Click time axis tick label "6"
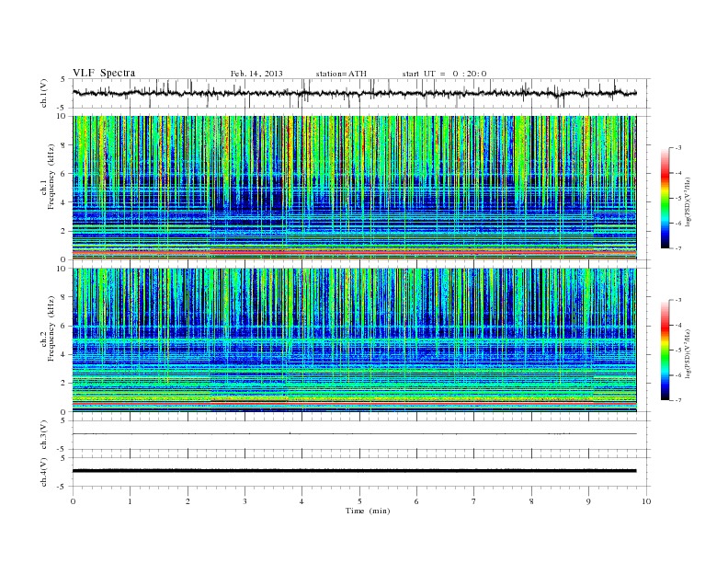The height and width of the screenshot is (563, 728). click(416, 501)
